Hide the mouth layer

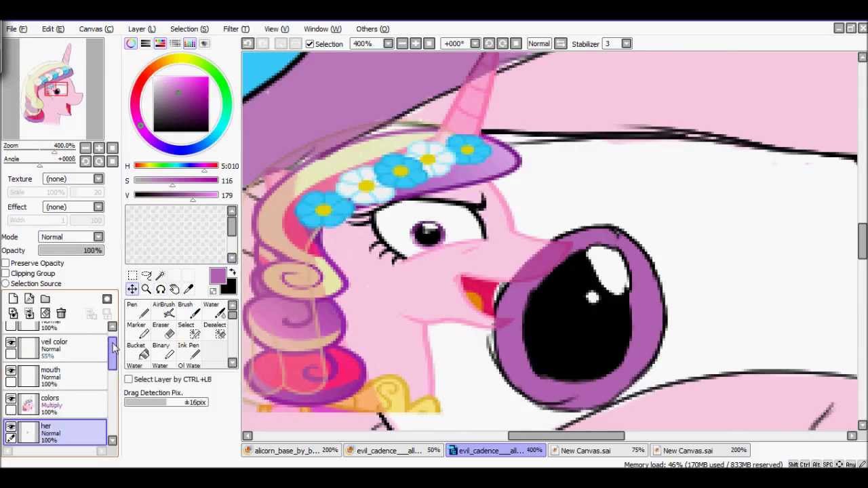click(11, 371)
